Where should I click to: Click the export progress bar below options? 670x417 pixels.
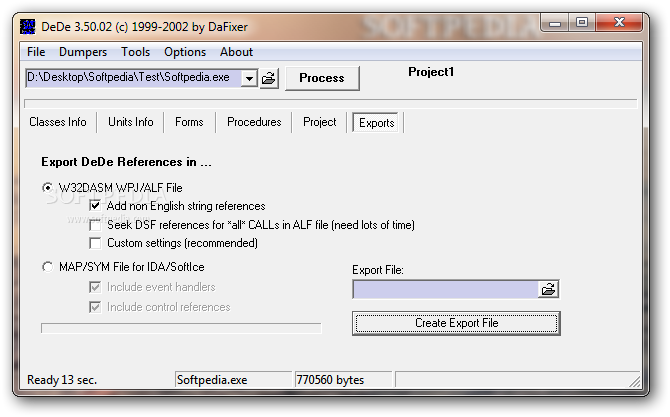coord(181,328)
